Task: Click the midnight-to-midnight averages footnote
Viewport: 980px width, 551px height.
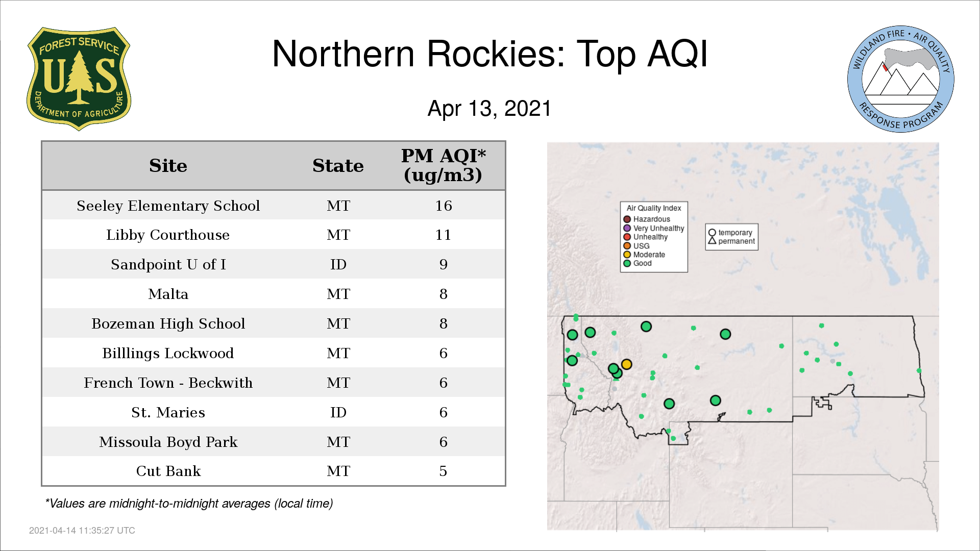Action: click(x=189, y=504)
